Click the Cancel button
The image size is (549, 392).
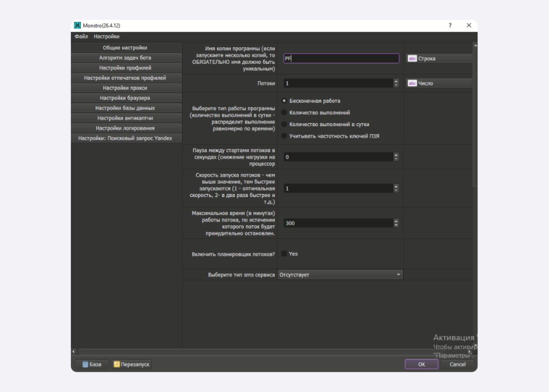tap(457, 364)
